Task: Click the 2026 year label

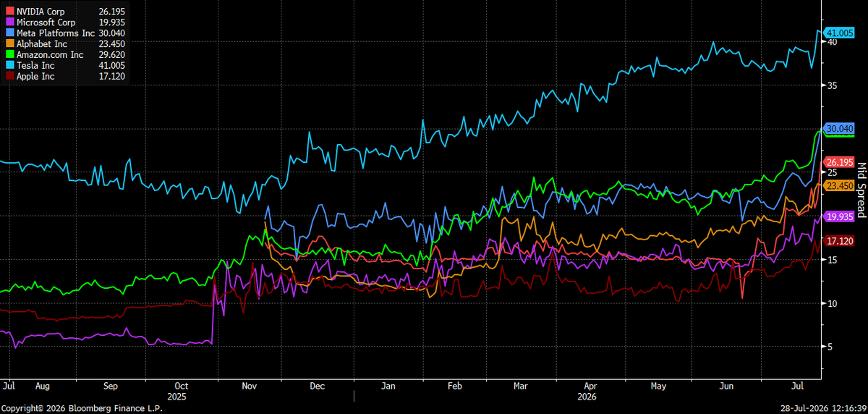Action: (587, 397)
